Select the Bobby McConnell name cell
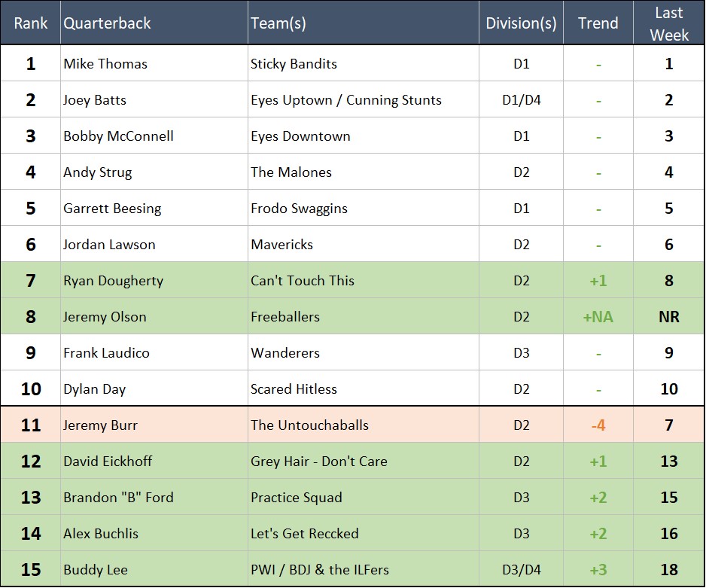 click(x=118, y=136)
